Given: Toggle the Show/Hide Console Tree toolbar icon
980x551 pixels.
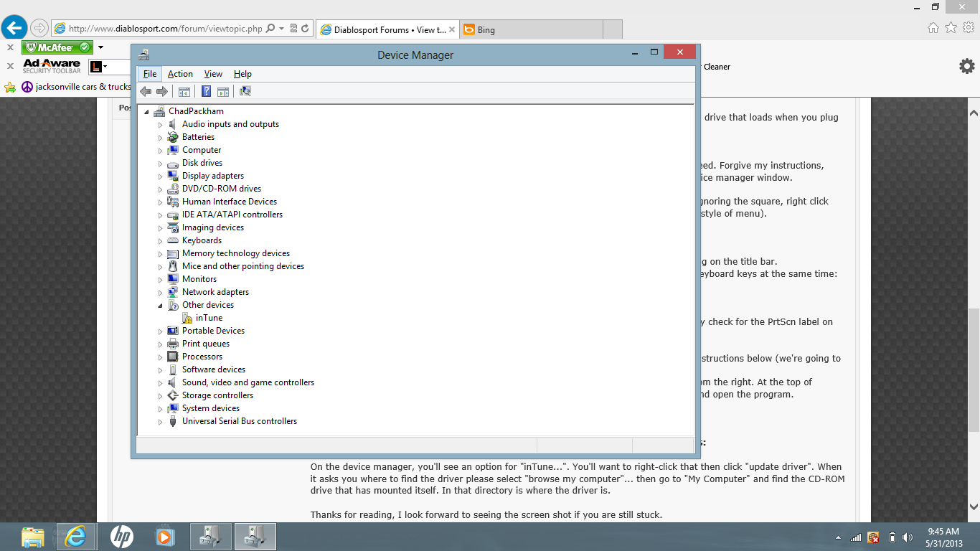Looking at the screenshot, I should [x=184, y=91].
